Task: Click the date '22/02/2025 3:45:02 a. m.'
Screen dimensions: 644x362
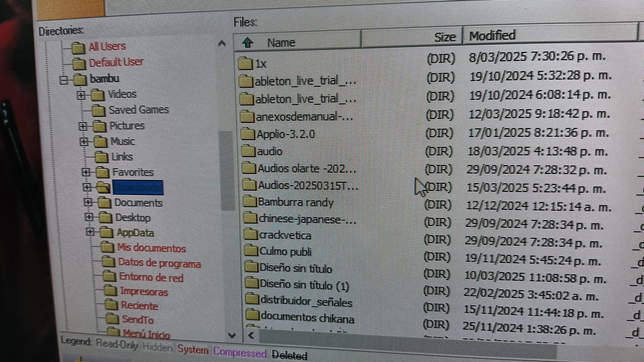Action: pyautogui.click(x=531, y=295)
